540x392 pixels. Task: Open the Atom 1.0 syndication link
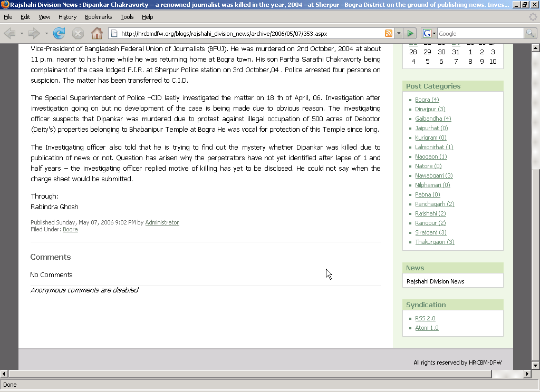(x=427, y=328)
